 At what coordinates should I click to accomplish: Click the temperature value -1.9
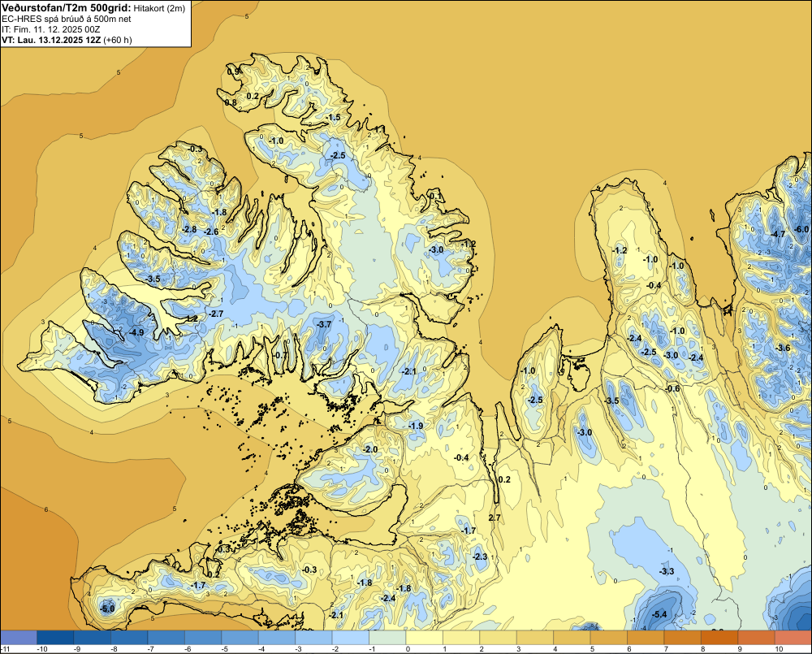coord(416,426)
